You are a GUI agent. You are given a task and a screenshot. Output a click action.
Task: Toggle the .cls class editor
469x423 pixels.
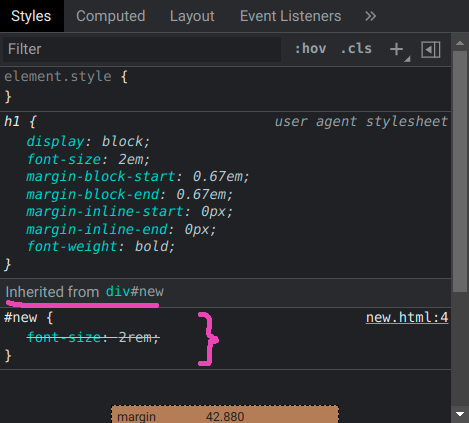coord(356,49)
